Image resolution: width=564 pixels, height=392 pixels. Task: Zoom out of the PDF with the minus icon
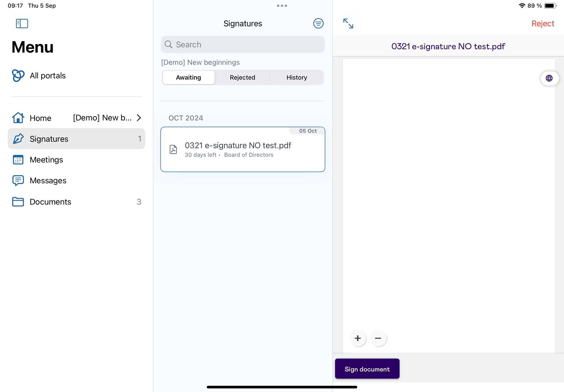(x=378, y=338)
